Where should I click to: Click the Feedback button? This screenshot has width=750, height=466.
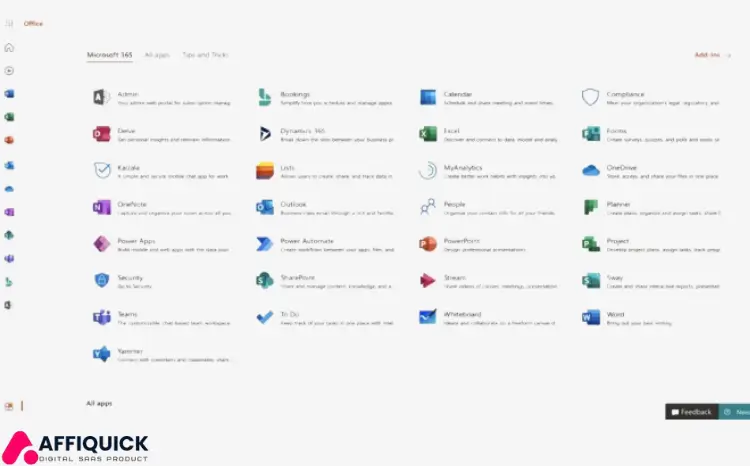pos(692,412)
